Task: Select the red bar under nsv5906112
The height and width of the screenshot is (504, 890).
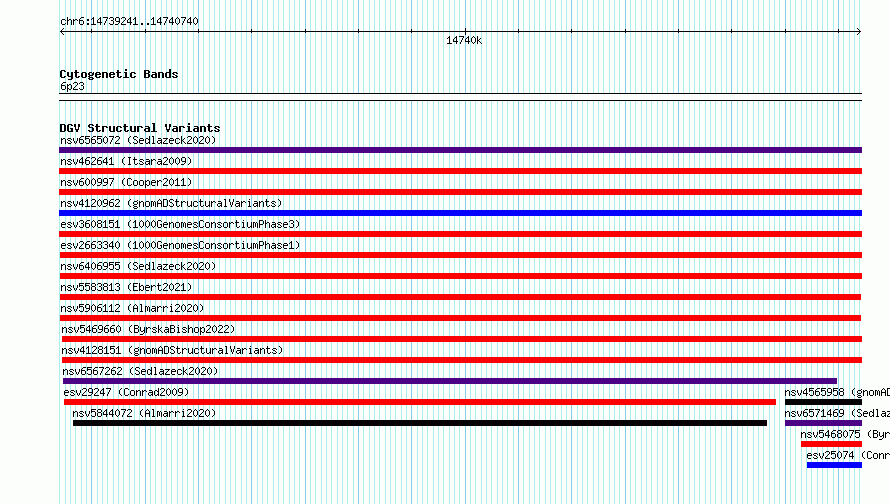Action: (x=460, y=318)
